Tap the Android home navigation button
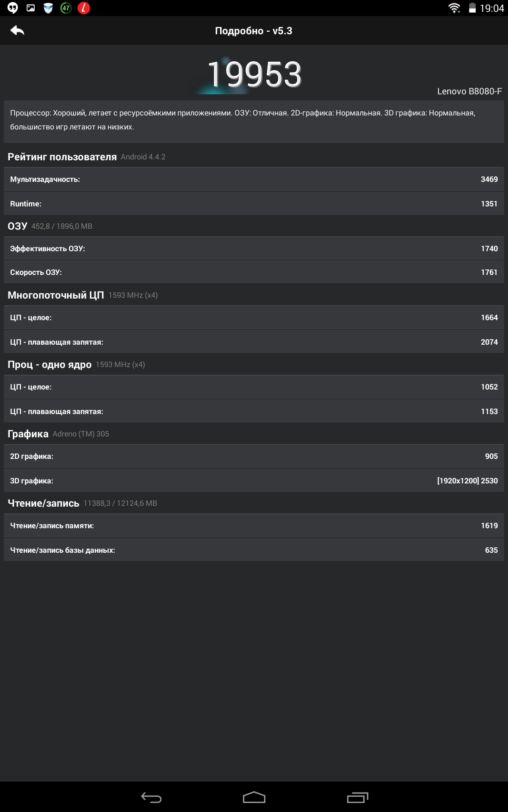Image resolution: width=508 pixels, height=812 pixels. [x=254, y=797]
